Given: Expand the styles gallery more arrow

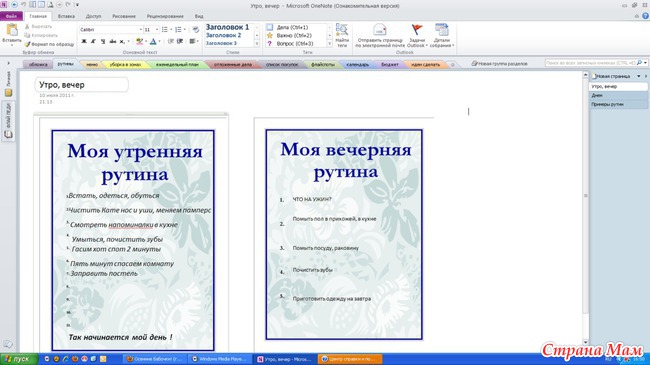Looking at the screenshot, I should [257, 44].
